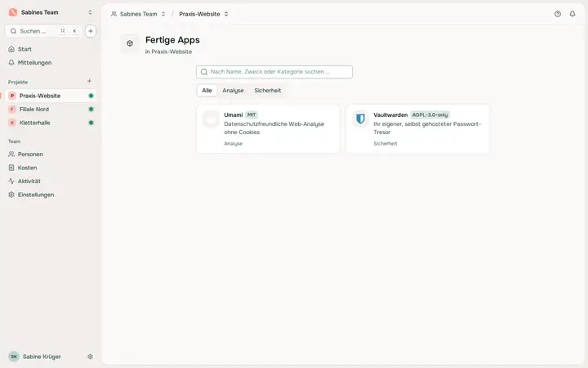
Task: Select the Filiale Nord project
Action: (51, 110)
